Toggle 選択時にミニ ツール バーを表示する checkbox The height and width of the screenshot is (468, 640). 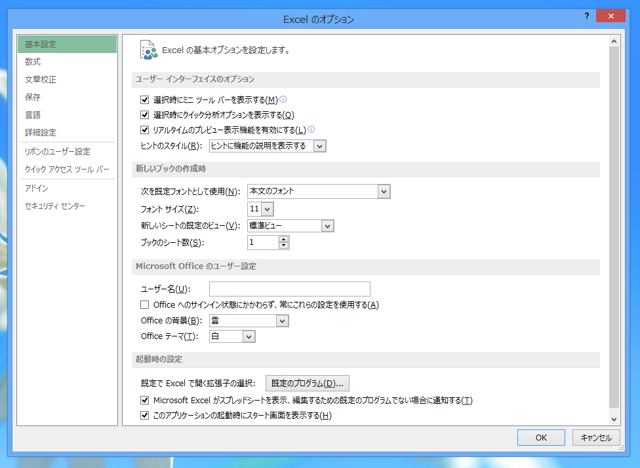click(144, 99)
